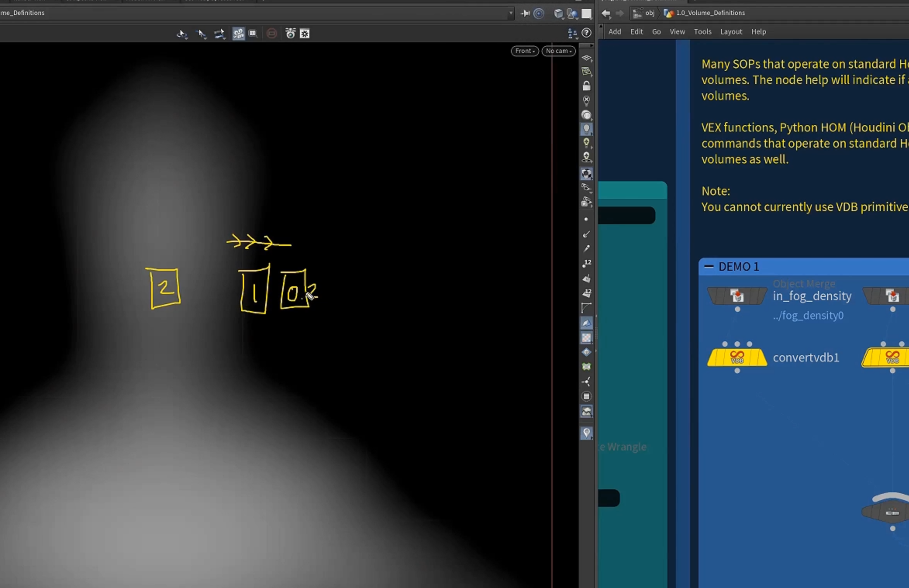Click the blue diamond display option icon
The height and width of the screenshot is (588, 909).
coord(586,352)
